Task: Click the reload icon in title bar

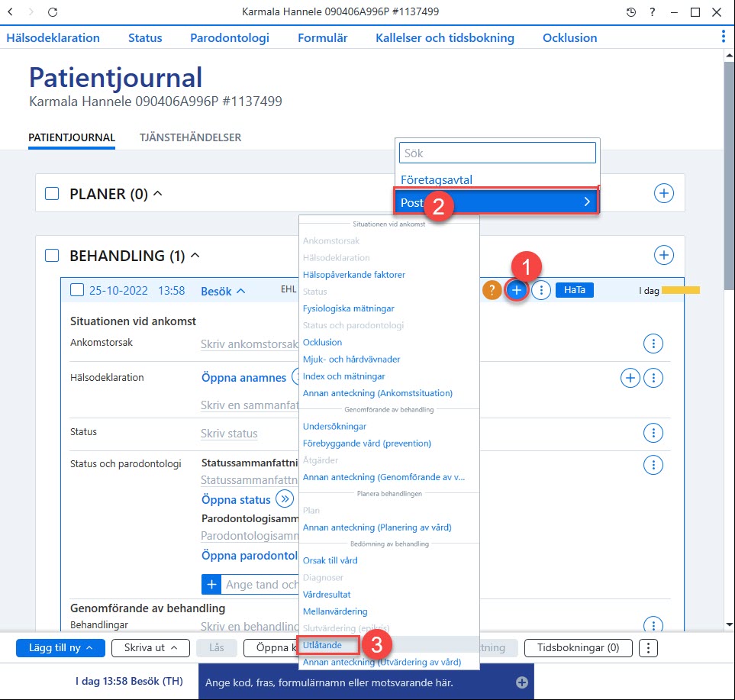Action: tap(53, 12)
